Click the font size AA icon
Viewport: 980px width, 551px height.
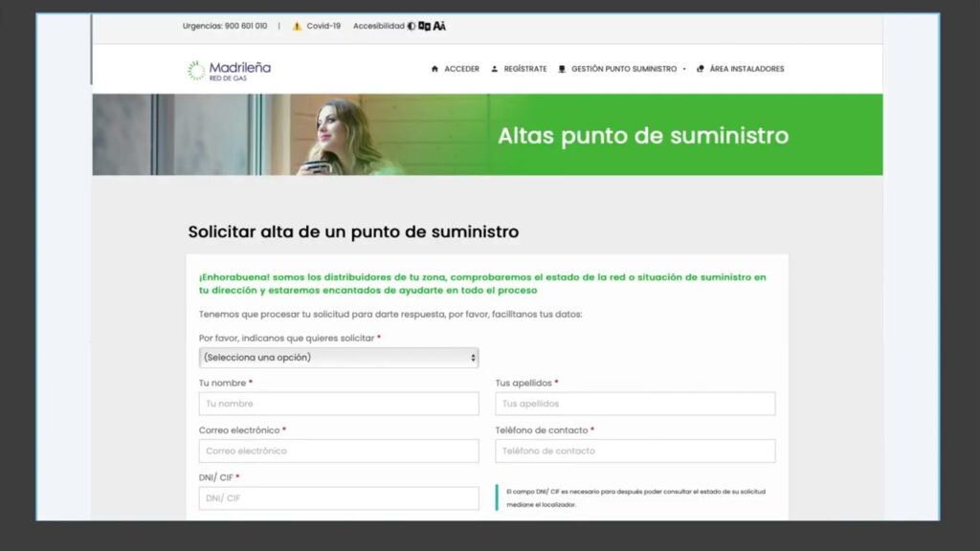[x=439, y=26]
